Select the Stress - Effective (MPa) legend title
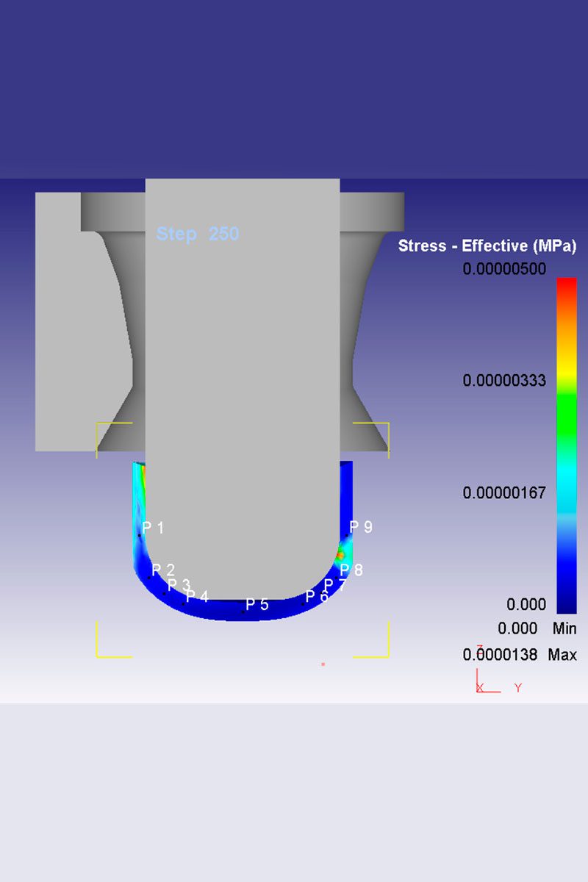 (487, 246)
